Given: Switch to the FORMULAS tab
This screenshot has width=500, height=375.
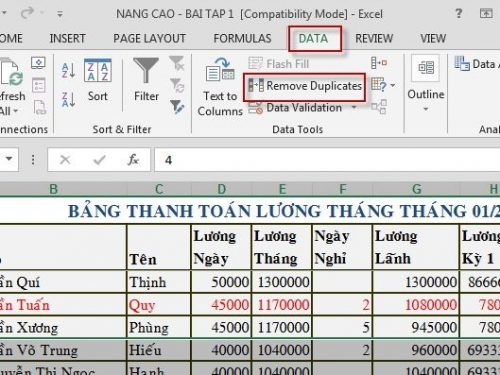Looking at the screenshot, I should click(x=242, y=39).
